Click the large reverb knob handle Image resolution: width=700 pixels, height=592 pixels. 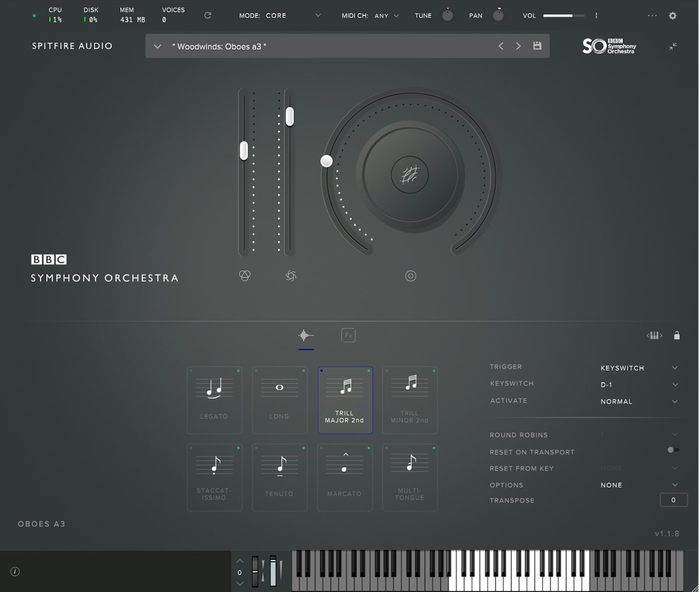coord(327,161)
